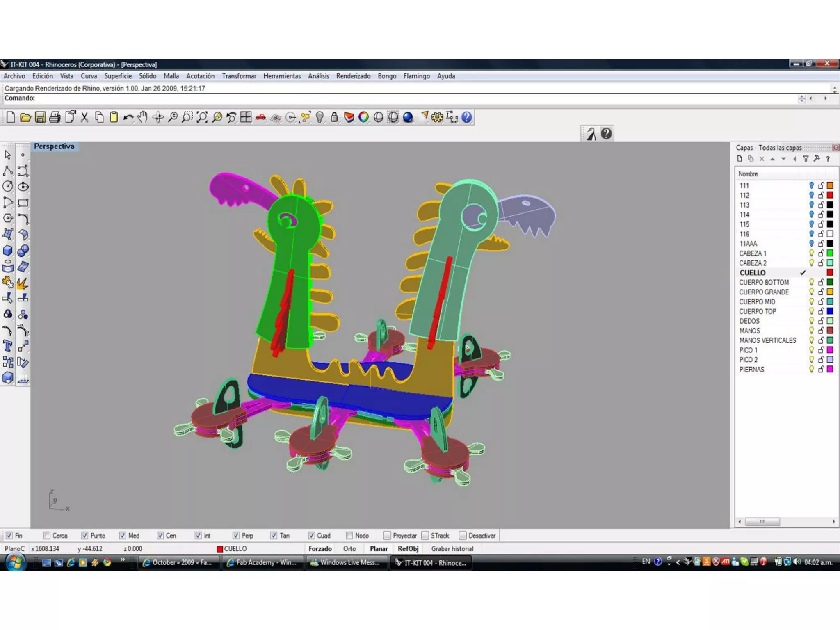Select the four-viewport layout icon
Screen dimensions: 840x630
246,118
